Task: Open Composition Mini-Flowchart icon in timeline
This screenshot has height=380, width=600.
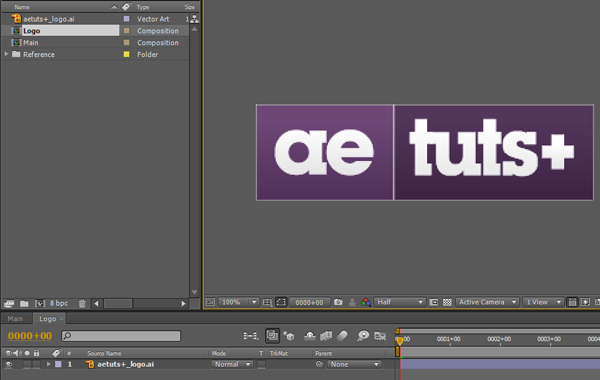Action: tap(251, 336)
